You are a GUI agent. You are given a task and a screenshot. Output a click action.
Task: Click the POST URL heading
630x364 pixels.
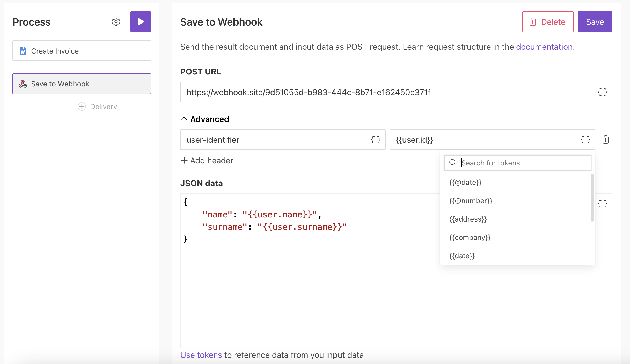(x=201, y=72)
